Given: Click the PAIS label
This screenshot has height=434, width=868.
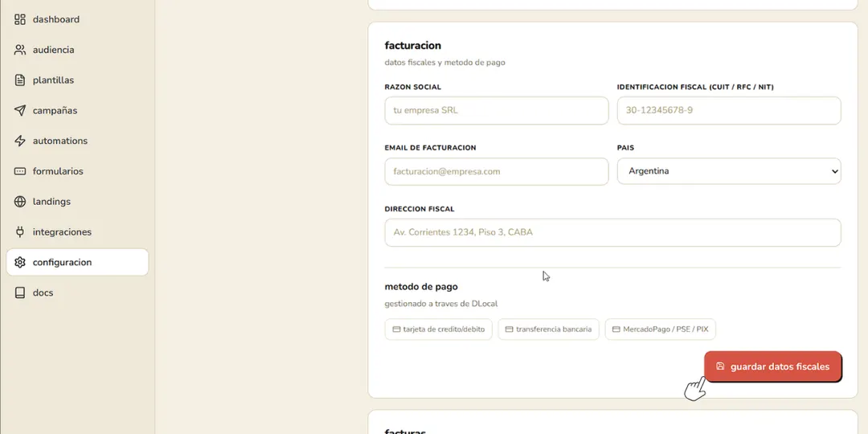Looking at the screenshot, I should 625,149.
